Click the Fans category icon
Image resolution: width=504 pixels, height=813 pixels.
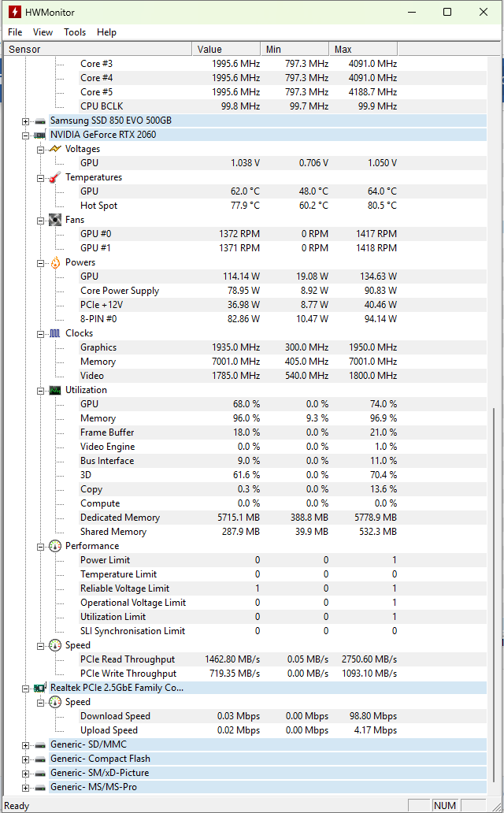tap(55, 220)
